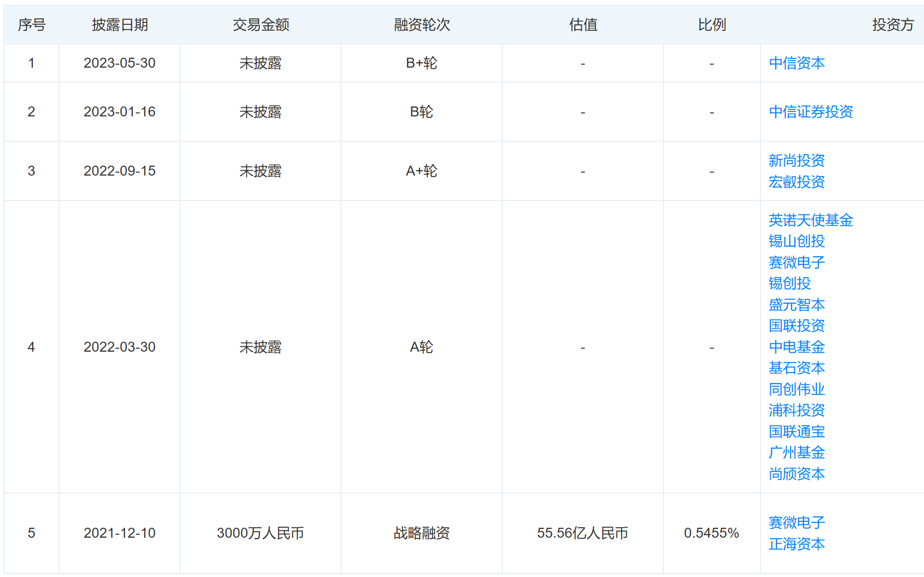This screenshot has width=924, height=577.
Task: Open the 尚颀资本 link
Action: click(797, 474)
